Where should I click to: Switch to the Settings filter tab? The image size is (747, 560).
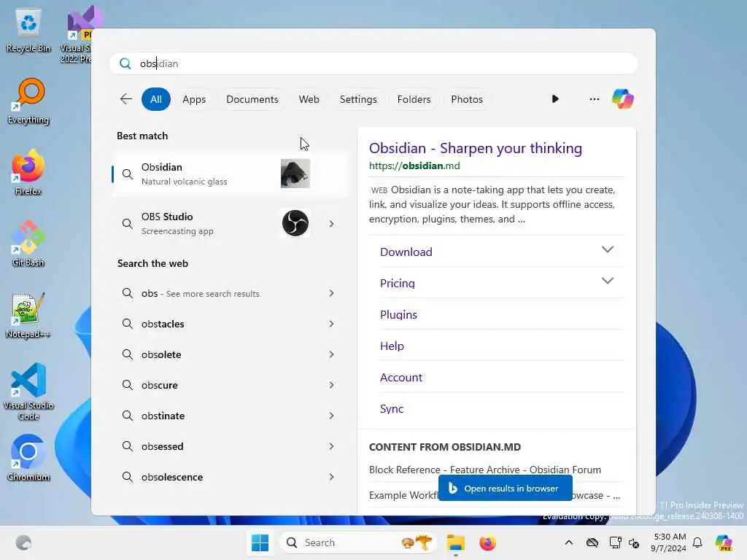point(358,99)
